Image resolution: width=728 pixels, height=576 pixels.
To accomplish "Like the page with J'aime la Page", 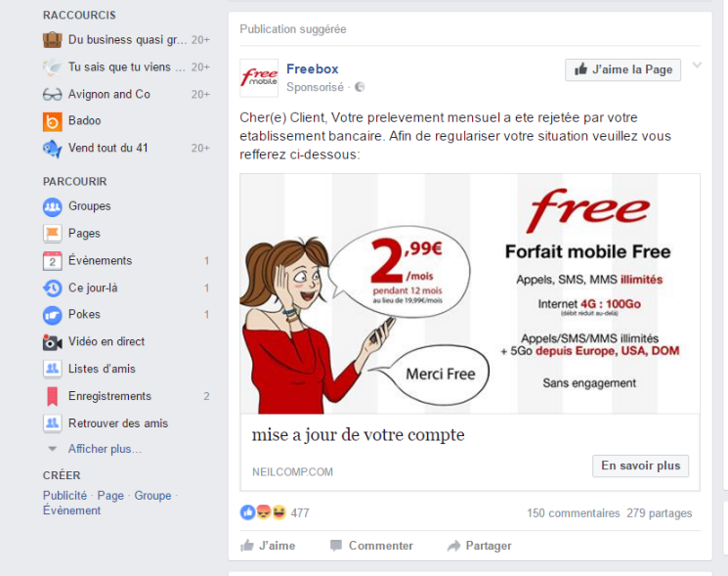I will click(x=623, y=69).
